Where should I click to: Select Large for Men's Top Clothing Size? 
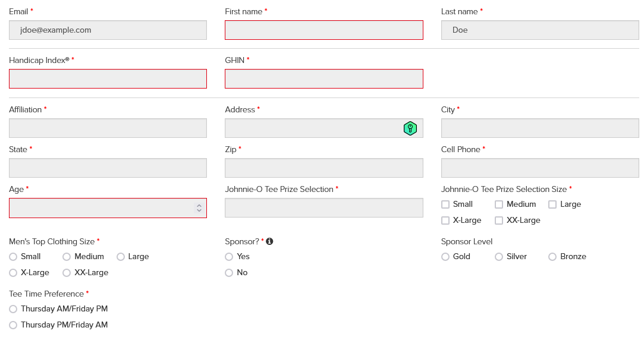coord(121,257)
